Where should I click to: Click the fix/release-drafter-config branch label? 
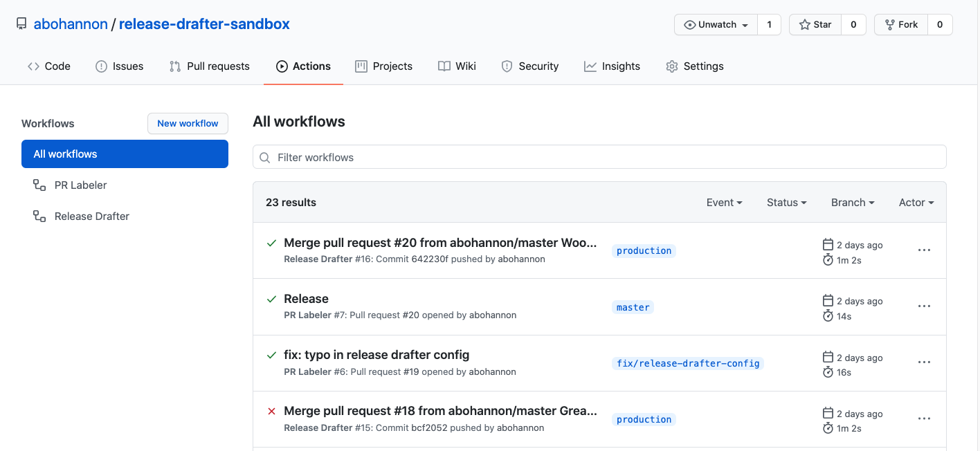(688, 363)
